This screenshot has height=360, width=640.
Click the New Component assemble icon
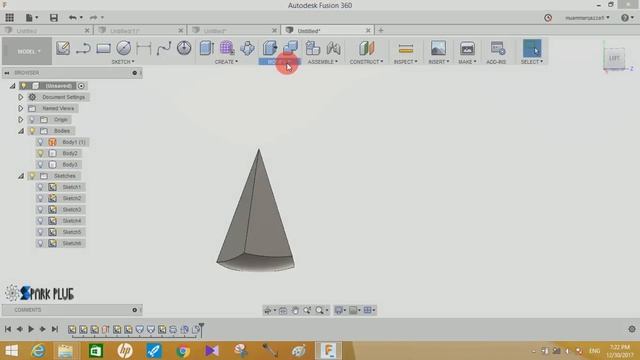pyautogui.click(x=313, y=48)
